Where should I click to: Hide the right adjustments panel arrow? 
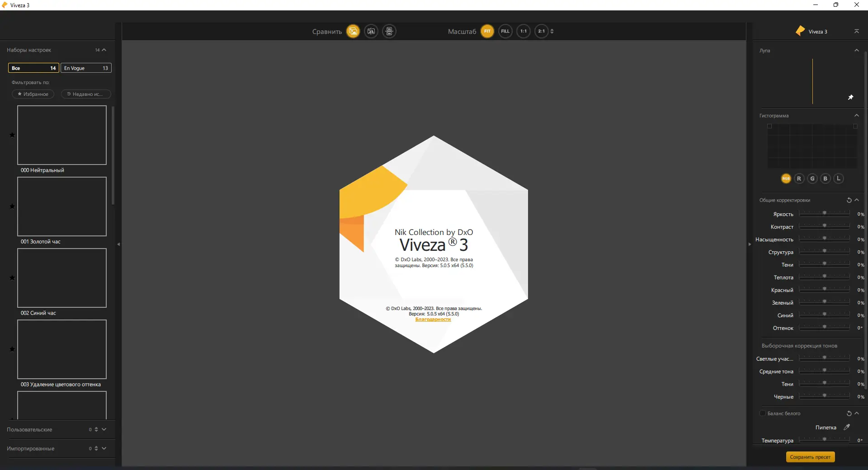pyautogui.click(x=750, y=244)
